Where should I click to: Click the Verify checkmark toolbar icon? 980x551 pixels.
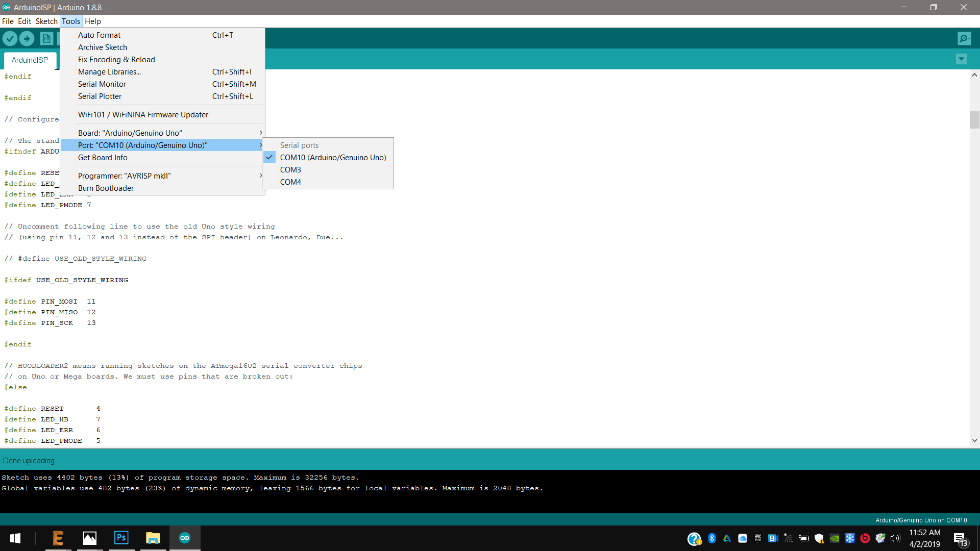10,38
